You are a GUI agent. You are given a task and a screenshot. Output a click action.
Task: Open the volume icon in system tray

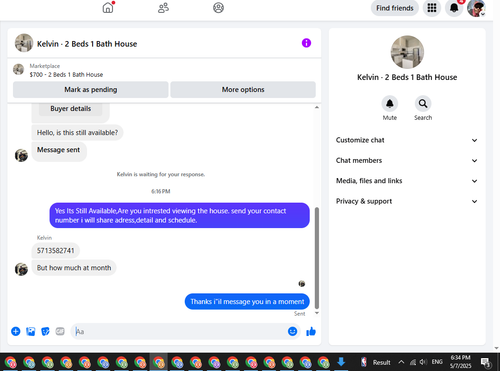point(423,362)
